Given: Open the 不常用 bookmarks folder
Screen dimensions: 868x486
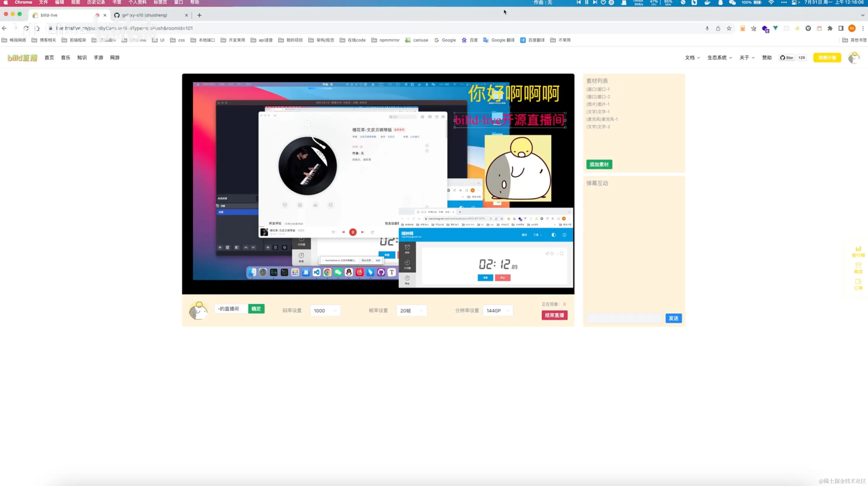Looking at the screenshot, I should (x=560, y=40).
